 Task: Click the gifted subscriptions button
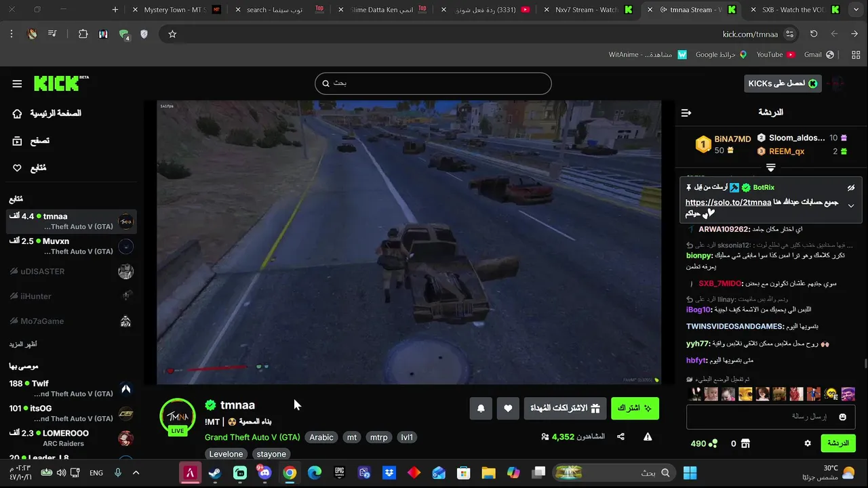point(565,408)
